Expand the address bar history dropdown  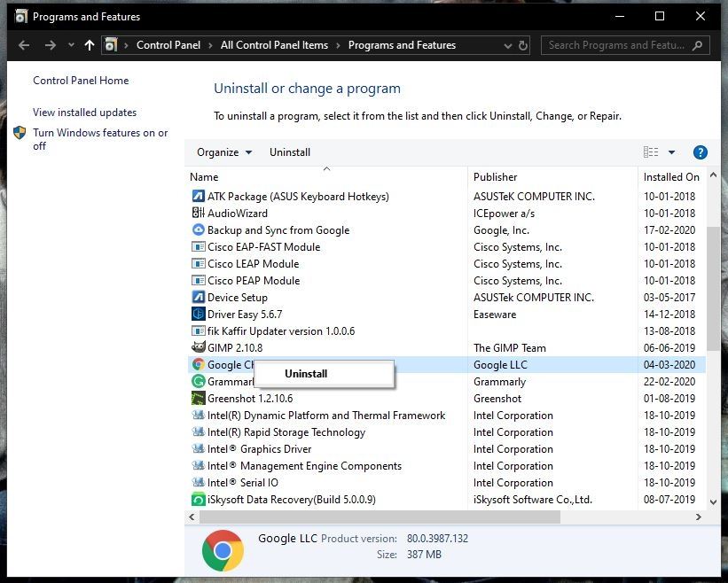pos(508,45)
